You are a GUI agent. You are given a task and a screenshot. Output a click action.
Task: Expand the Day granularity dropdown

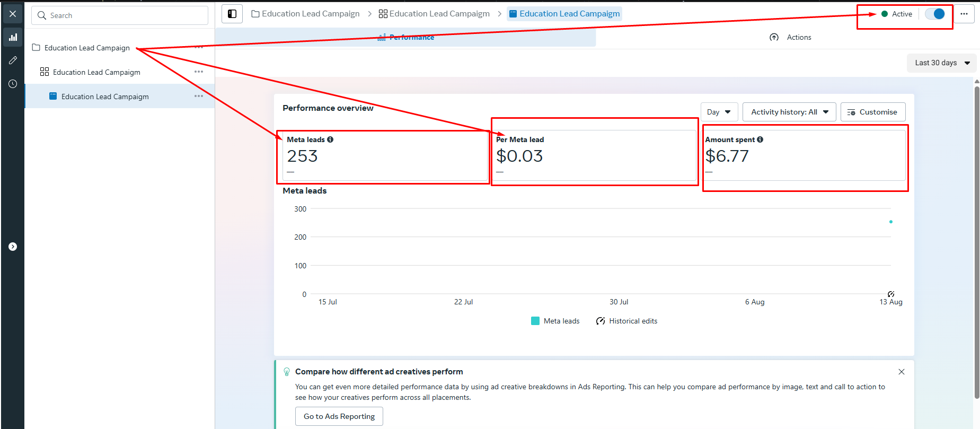pos(719,112)
